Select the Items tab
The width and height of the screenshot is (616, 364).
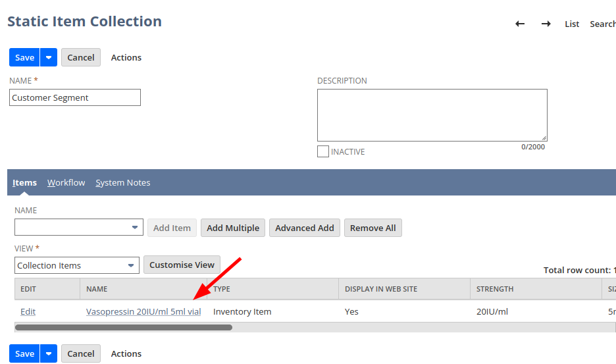tap(24, 182)
